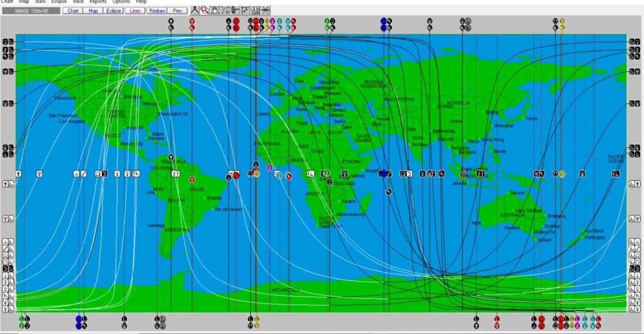Click the hammer-shaped toolbar icon
This screenshot has height=334, width=644.
(x=235, y=10)
